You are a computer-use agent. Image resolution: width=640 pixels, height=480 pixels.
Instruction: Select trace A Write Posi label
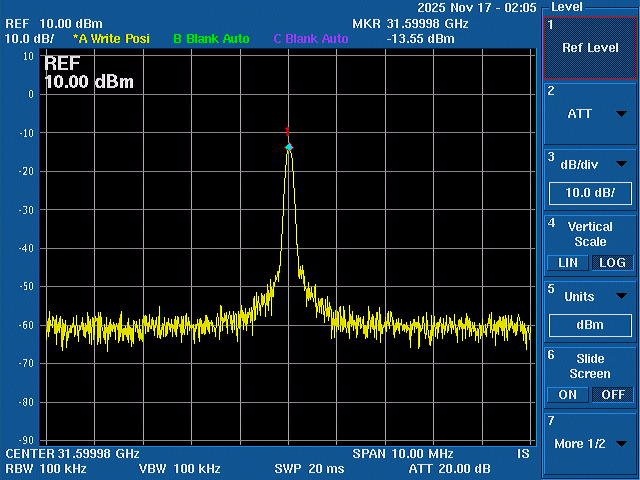coord(111,39)
